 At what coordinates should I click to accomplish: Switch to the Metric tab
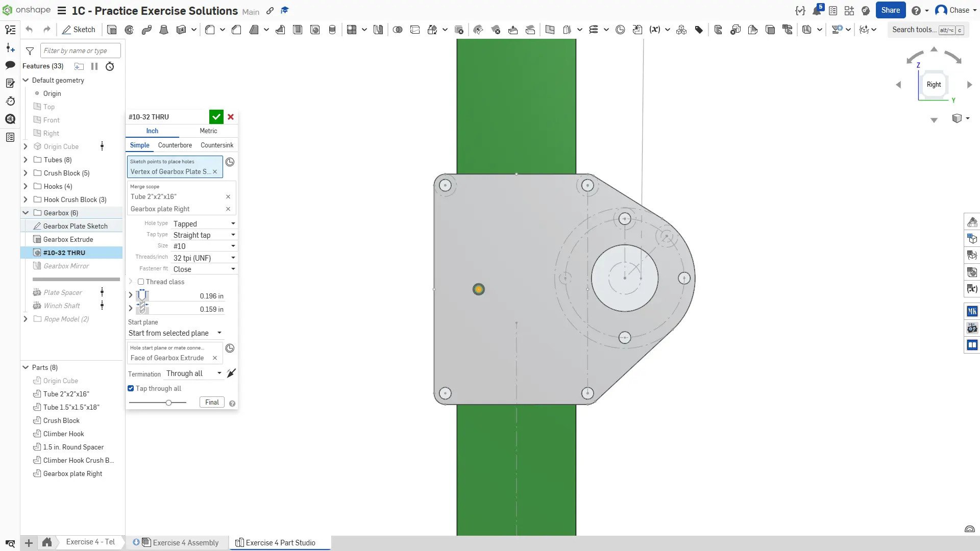point(208,131)
